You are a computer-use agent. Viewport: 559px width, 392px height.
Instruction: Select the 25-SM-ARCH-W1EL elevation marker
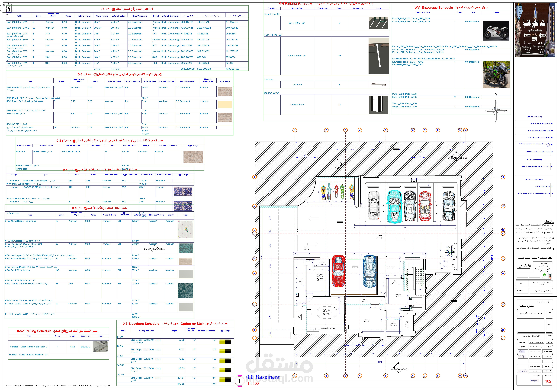154,249
